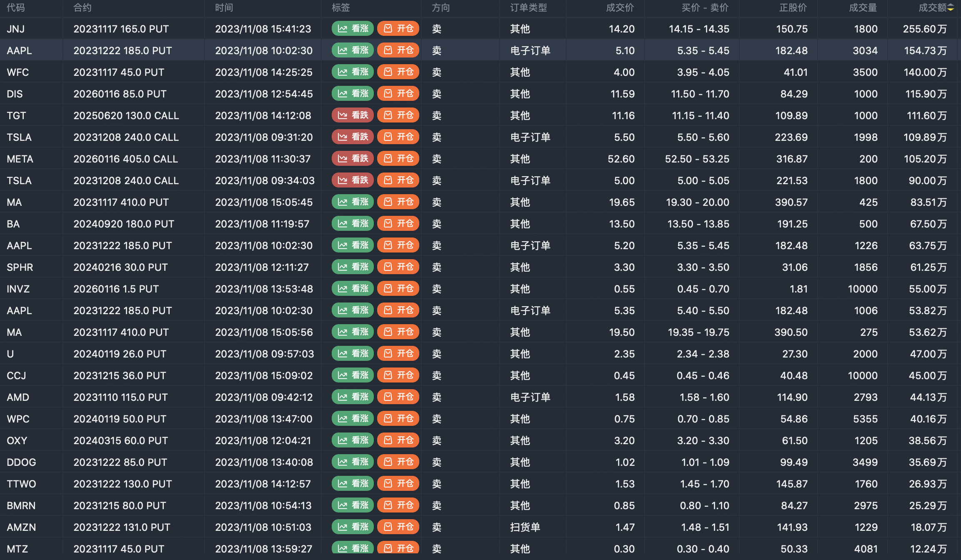Click the 看涨 tag on the AMZN row
Image resolution: width=961 pixels, height=560 pixels.
tap(353, 527)
